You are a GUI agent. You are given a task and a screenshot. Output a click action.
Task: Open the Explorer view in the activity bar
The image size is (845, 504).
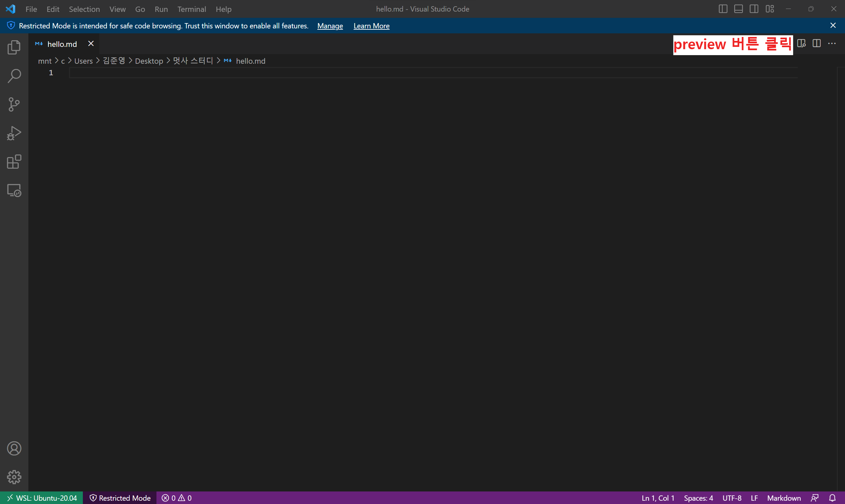[14, 47]
